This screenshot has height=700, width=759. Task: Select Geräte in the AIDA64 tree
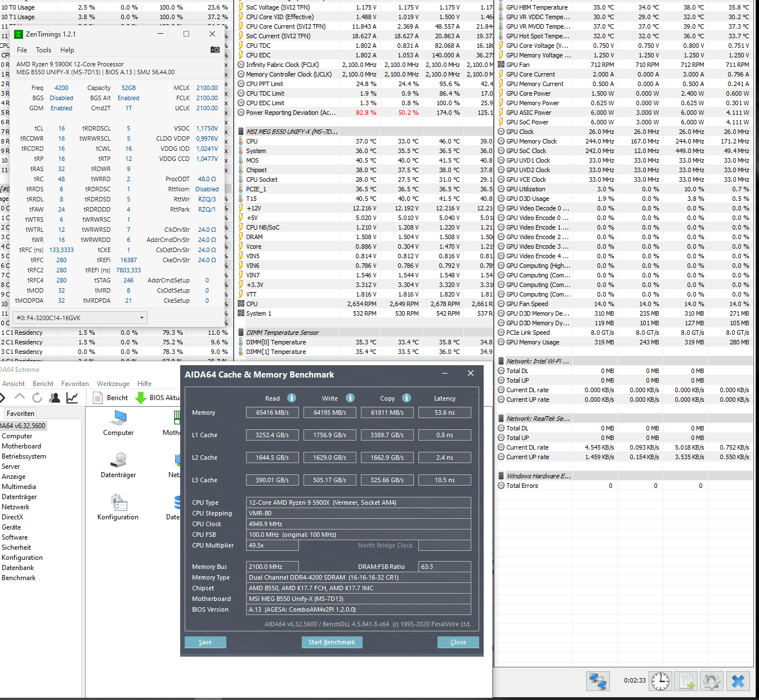[11, 527]
